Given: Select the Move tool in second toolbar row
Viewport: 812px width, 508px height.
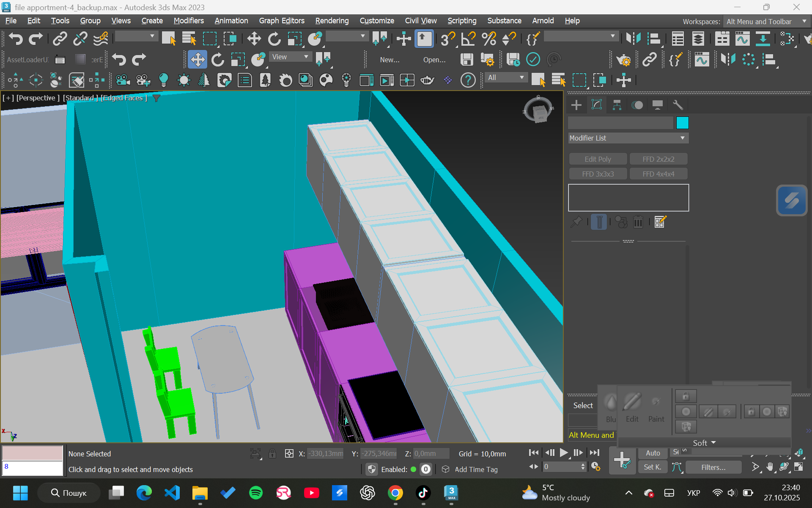Looking at the screenshot, I should (x=198, y=60).
